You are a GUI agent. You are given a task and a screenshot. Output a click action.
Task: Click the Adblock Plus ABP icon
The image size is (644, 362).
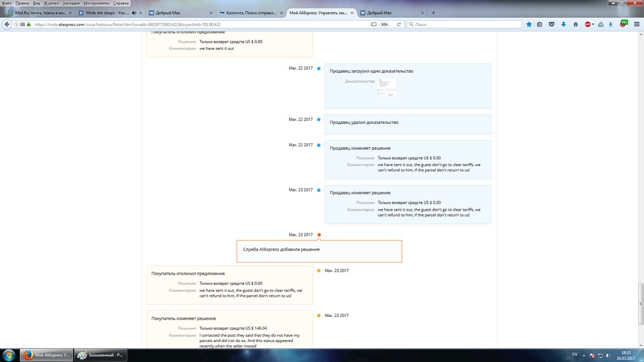[x=588, y=24]
